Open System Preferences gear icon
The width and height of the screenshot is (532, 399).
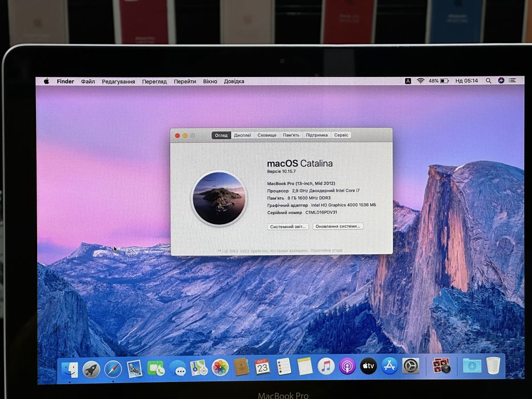tap(411, 366)
